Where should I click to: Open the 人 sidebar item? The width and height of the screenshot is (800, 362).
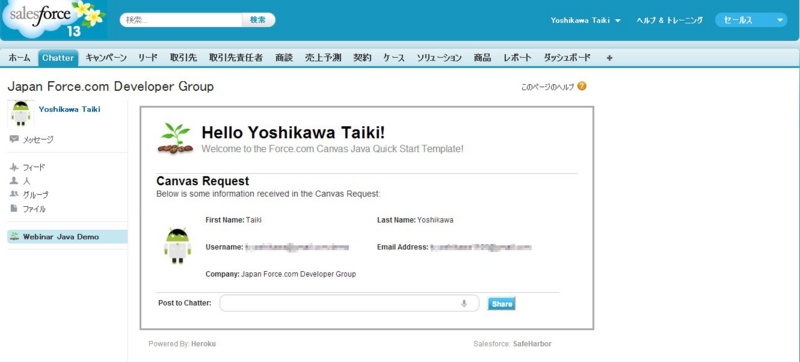pos(27,181)
